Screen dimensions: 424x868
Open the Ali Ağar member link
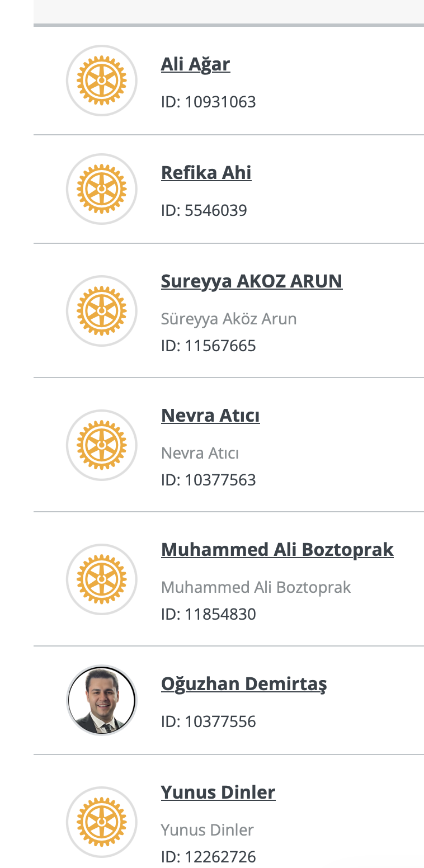195,64
